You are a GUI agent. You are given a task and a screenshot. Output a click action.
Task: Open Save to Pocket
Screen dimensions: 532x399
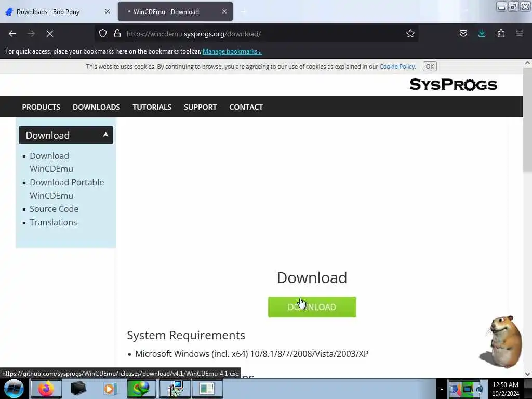point(463,34)
